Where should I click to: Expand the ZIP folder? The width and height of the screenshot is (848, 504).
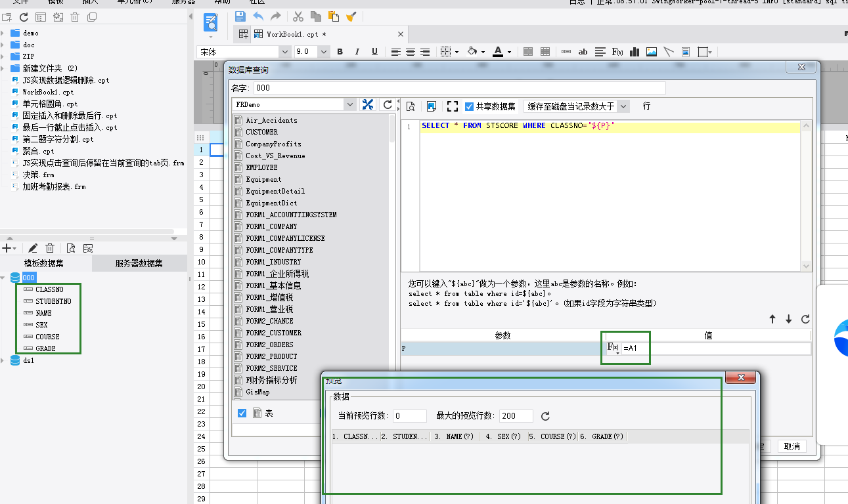coord(3,56)
